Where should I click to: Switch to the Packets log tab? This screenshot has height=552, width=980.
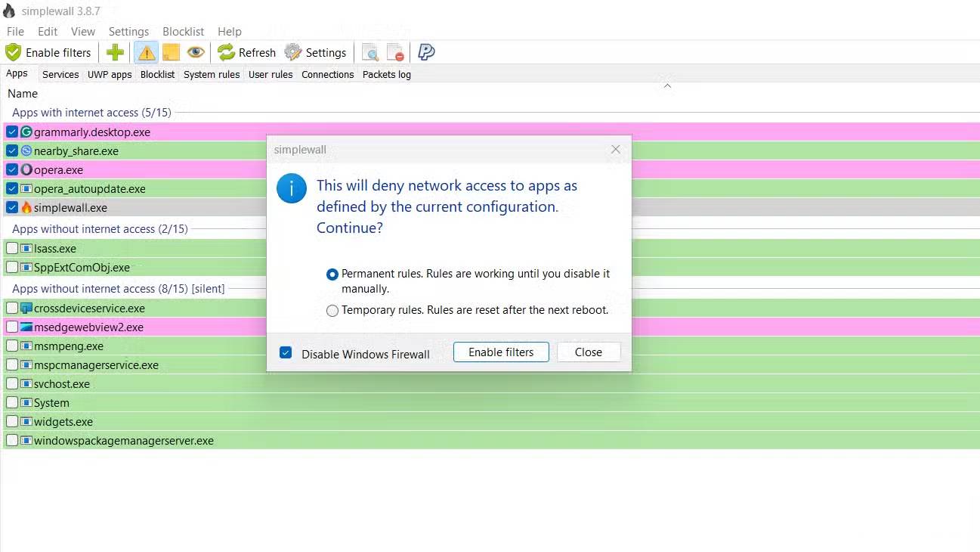387,74
